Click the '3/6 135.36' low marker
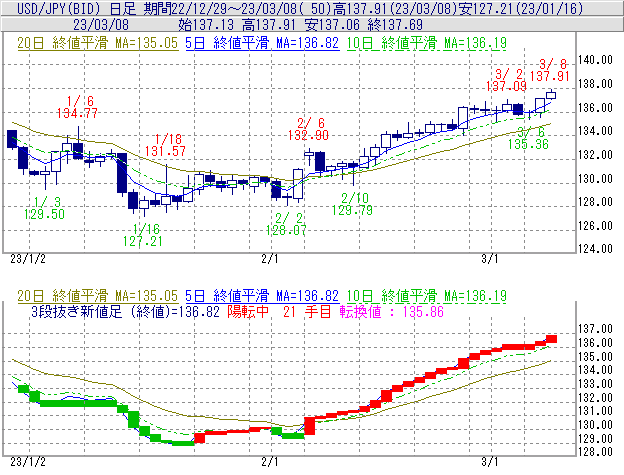This screenshot has width=624, height=475. point(528,138)
